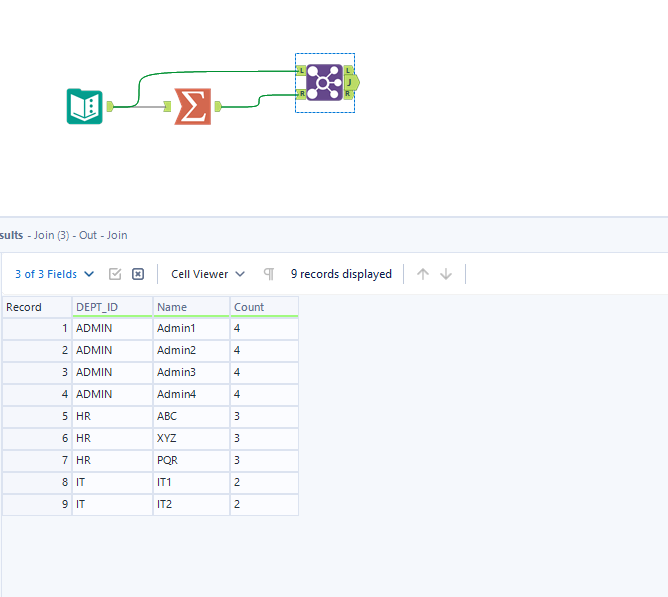The height and width of the screenshot is (597, 668).
Task: Click the Join tool's L output anchor
Action: click(348, 70)
